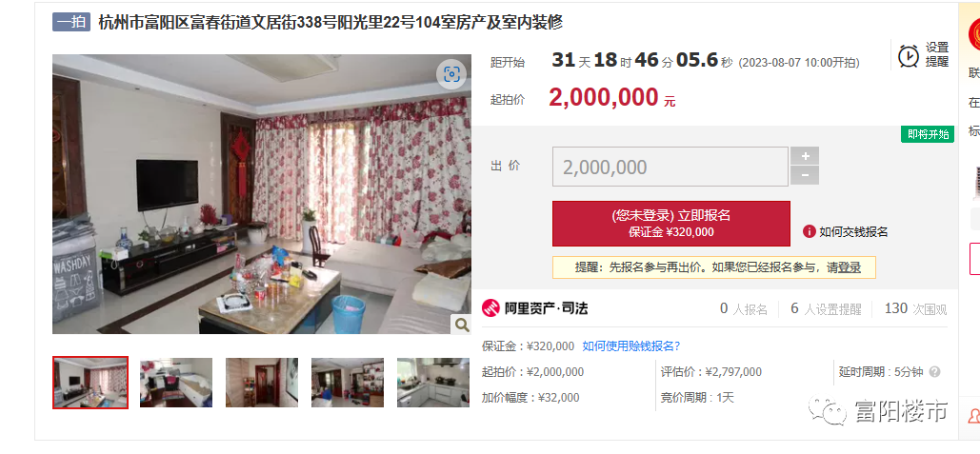The width and height of the screenshot is (980, 454).
Task: Select the second bedroom thumbnail
Action: click(176, 383)
